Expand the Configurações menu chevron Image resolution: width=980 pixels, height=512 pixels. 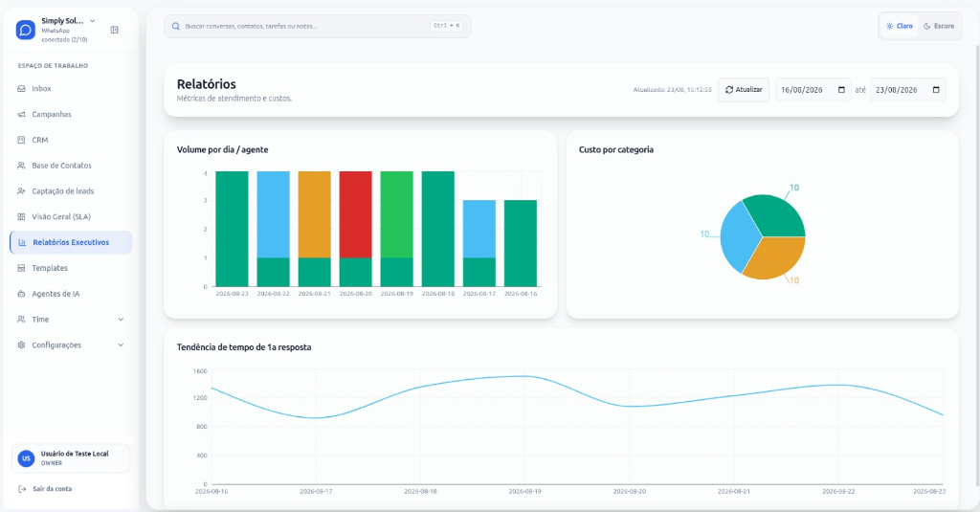pyautogui.click(x=121, y=345)
